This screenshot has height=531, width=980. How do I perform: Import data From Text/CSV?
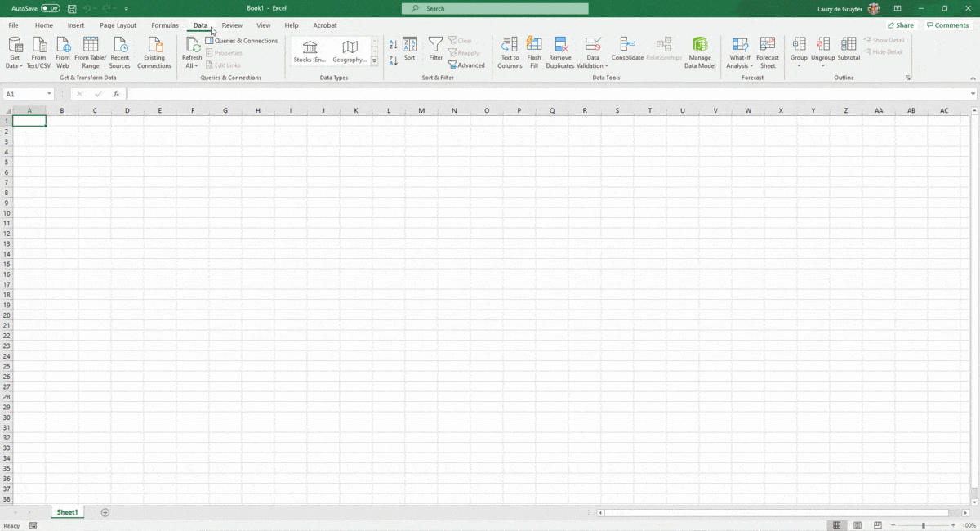[38, 53]
